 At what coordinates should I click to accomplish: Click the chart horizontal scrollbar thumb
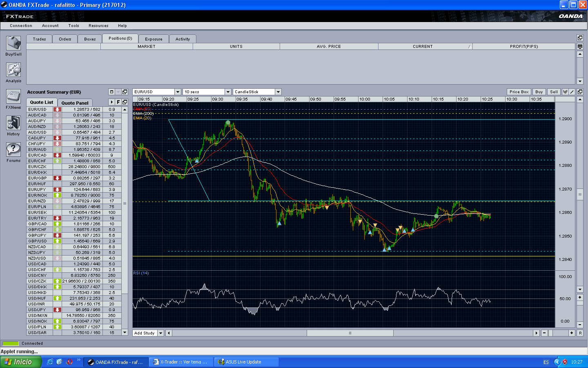pyautogui.click(x=350, y=333)
